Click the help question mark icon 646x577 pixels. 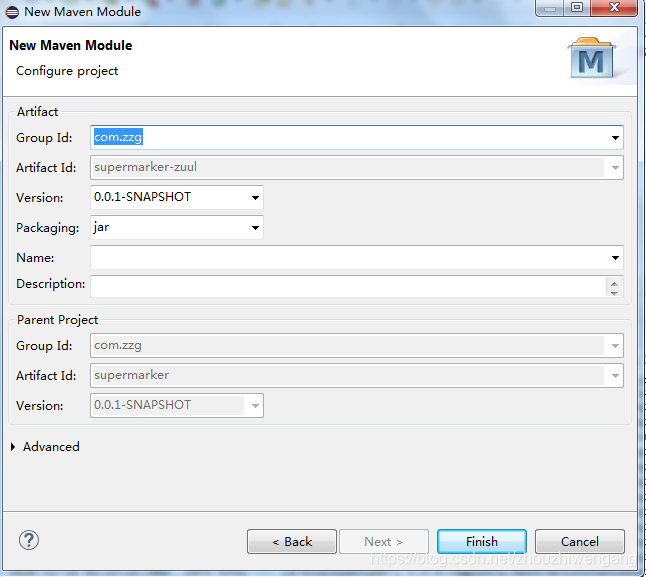tap(29, 540)
